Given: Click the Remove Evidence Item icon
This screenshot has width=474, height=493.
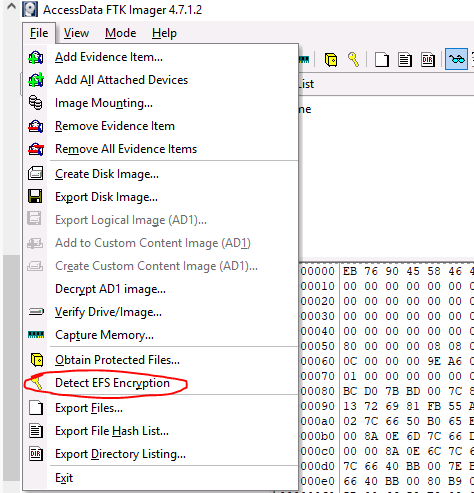Looking at the screenshot, I should (36, 126).
